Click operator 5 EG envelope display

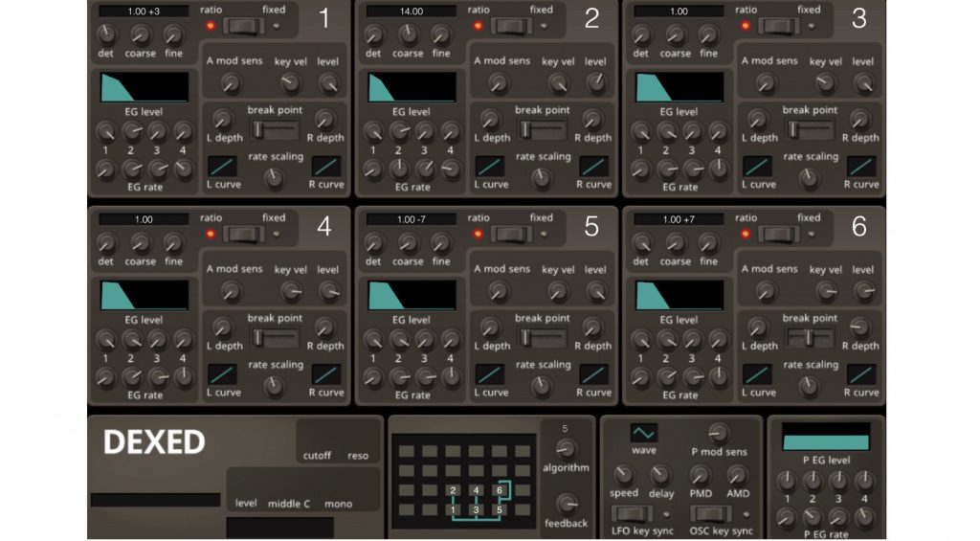(412, 295)
